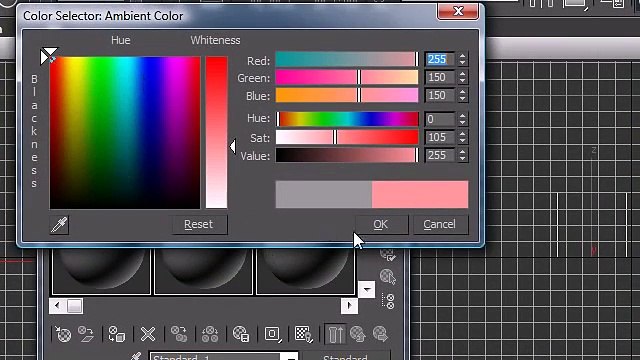The width and height of the screenshot is (640, 360).
Task: Pick a color with the eyedropper tool
Action: tap(59, 225)
